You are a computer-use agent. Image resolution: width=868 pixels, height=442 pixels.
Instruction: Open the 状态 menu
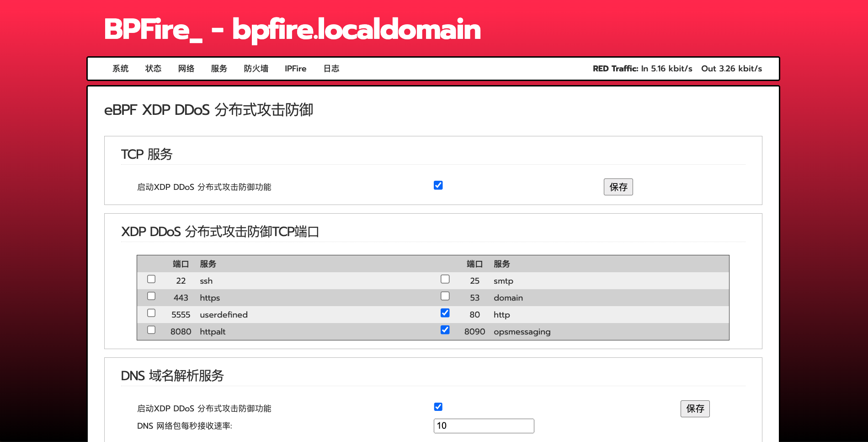(153, 69)
